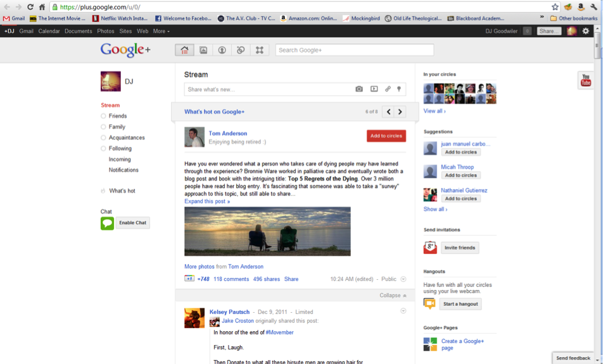Click the red envelope invitation icon
This screenshot has width=603, height=364.
pyautogui.click(x=430, y=248)
